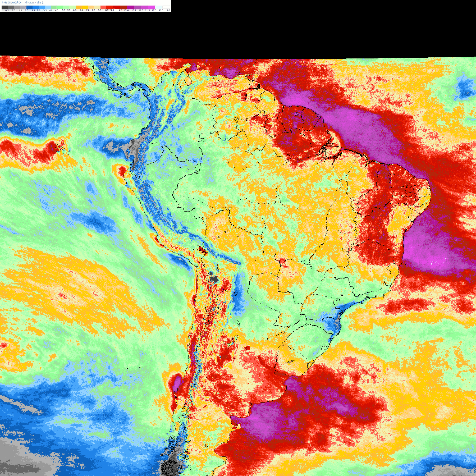Select the bright magenta swatch left of 12.0

point(152,7)
